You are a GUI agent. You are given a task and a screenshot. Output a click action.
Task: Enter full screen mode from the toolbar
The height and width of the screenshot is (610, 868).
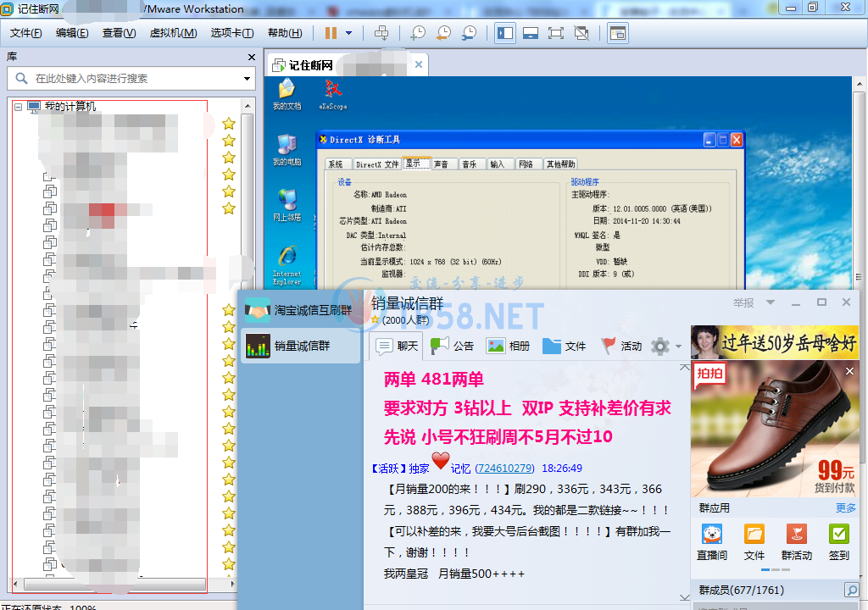[556, 33]
